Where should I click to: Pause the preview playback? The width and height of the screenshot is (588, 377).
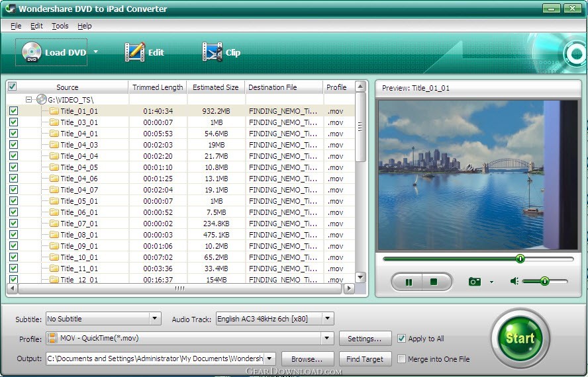[409, 282]
